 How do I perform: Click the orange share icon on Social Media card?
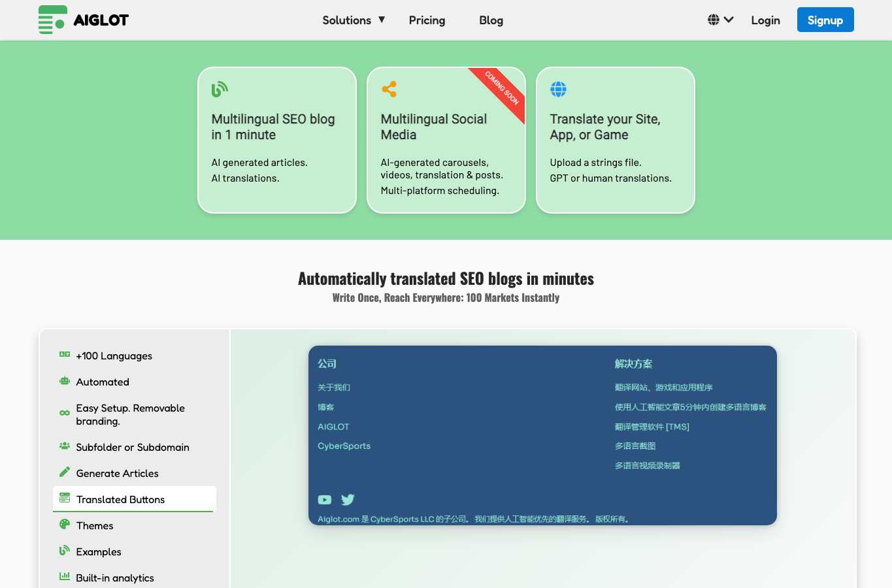tap(389, 89)
